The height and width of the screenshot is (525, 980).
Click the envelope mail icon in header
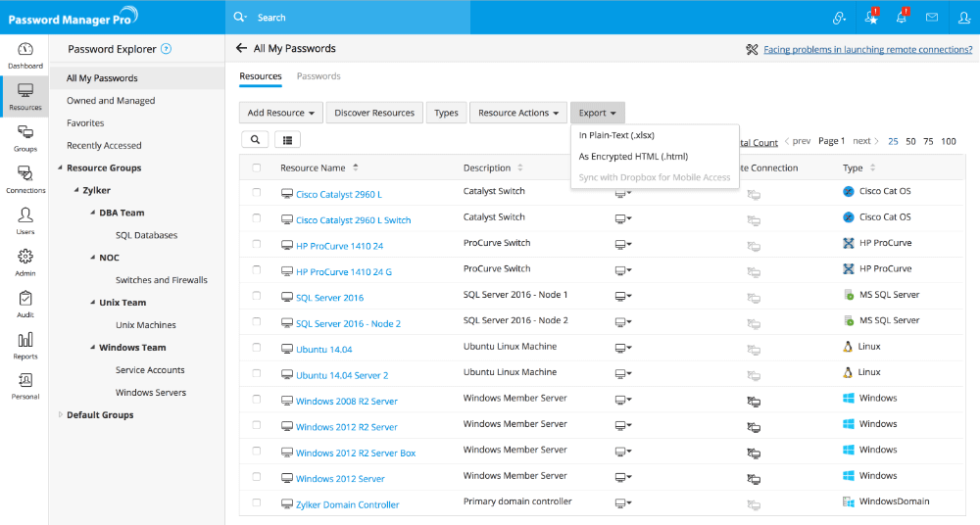click(932, 18)
